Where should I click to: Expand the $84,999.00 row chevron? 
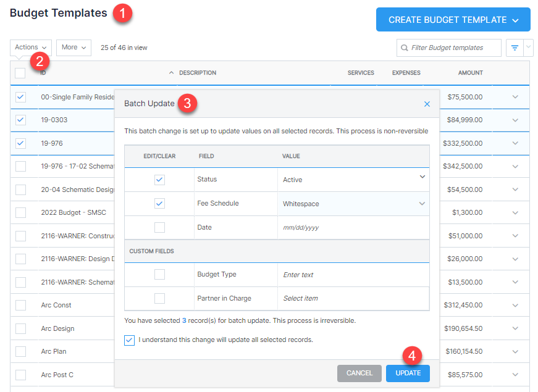coord(515,120)
